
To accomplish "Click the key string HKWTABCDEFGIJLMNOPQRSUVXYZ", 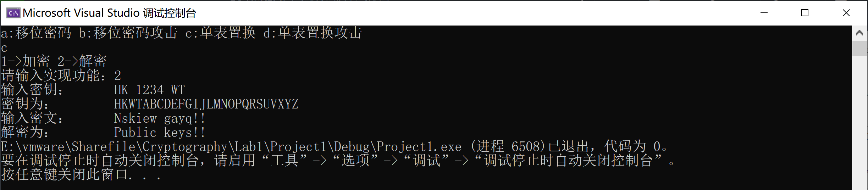I will (x=206, y=104).
